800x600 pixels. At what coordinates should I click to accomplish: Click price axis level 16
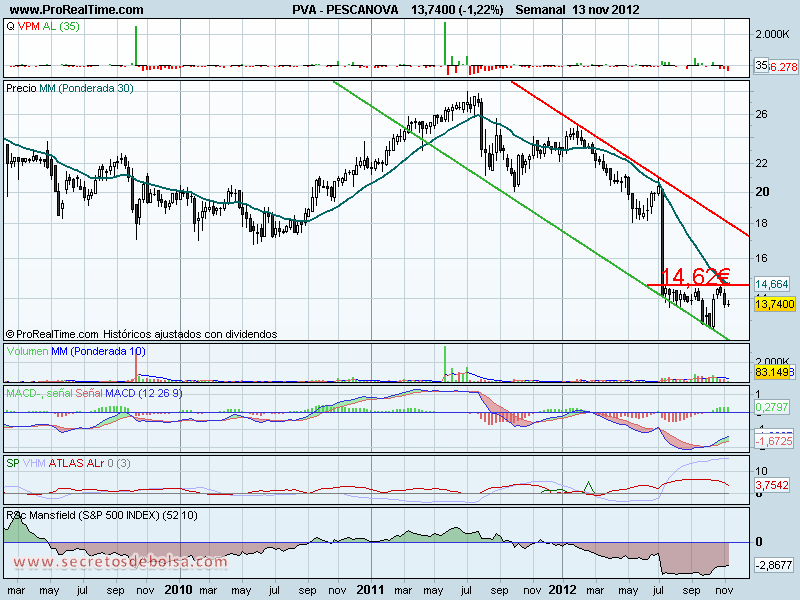point(761,258)
